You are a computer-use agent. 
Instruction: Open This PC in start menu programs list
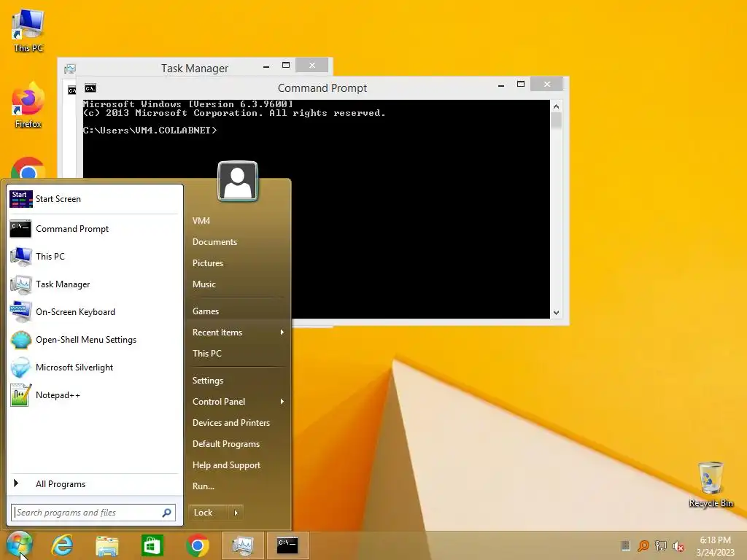pos(94,257)
